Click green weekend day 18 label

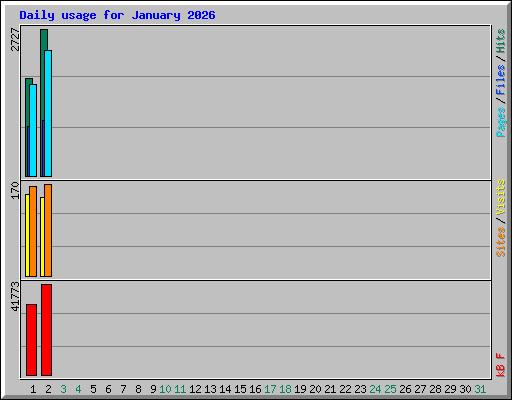coord(285,389)
